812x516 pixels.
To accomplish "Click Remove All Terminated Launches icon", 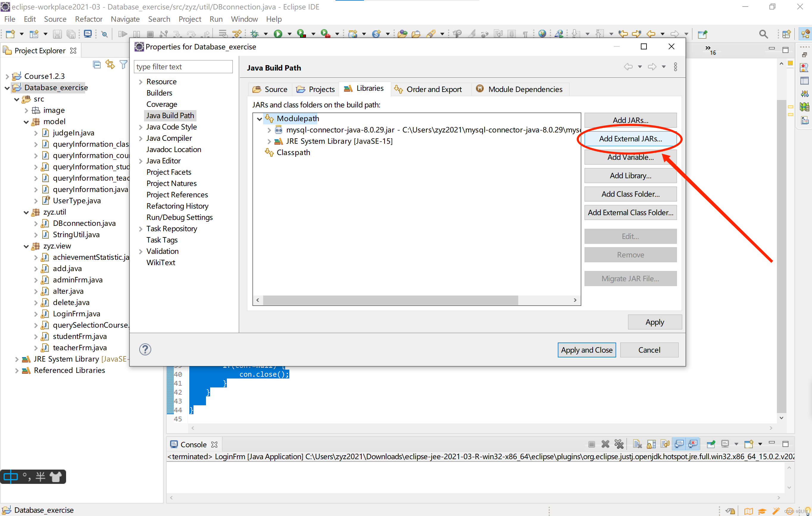I will tap(619, 444).
